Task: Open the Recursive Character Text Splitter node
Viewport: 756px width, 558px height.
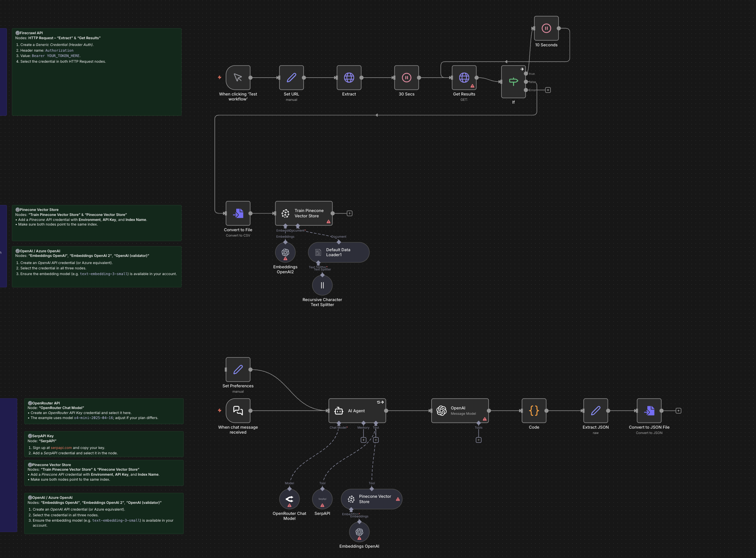Action: click(x=322, y=285)
